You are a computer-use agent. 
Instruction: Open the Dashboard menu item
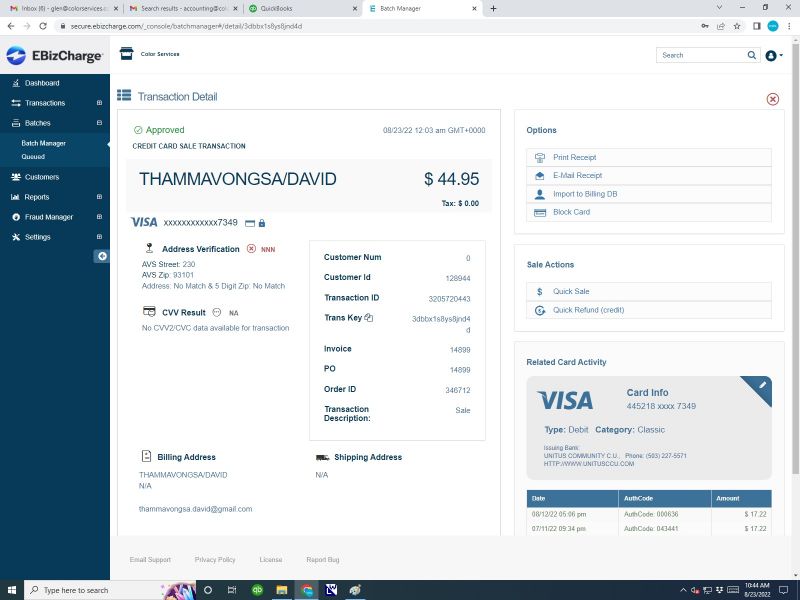point(42,83)
